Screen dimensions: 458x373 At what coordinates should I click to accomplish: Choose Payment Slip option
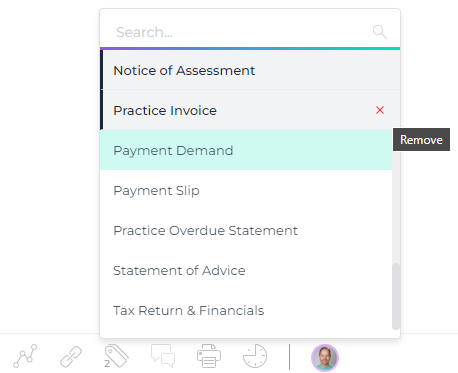tap(246, 190)
